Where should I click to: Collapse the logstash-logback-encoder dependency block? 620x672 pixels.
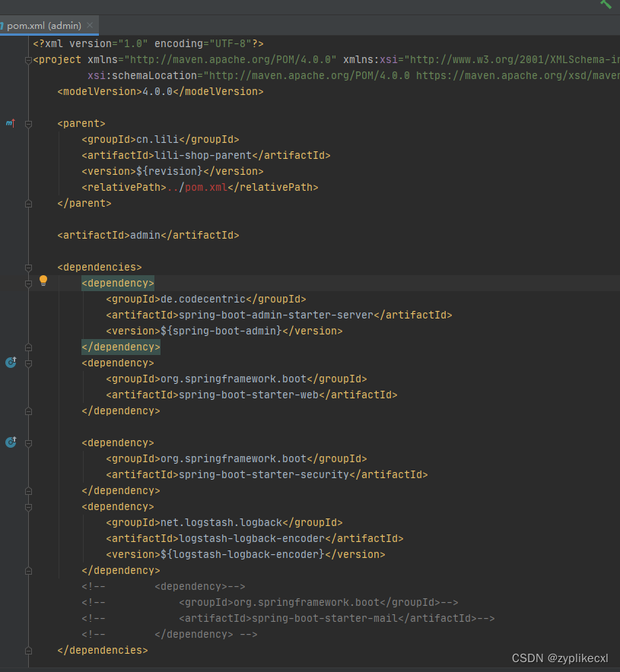point(28,506)
